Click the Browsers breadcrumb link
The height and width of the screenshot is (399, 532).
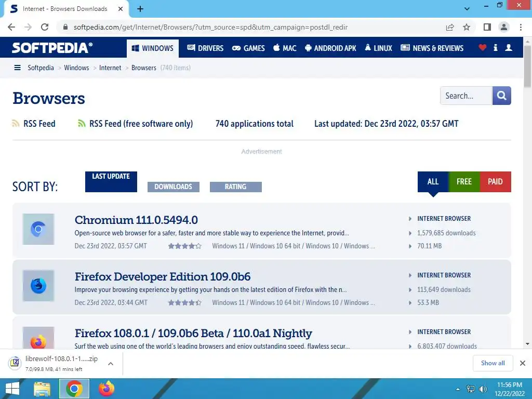click(x=143, y=68)
